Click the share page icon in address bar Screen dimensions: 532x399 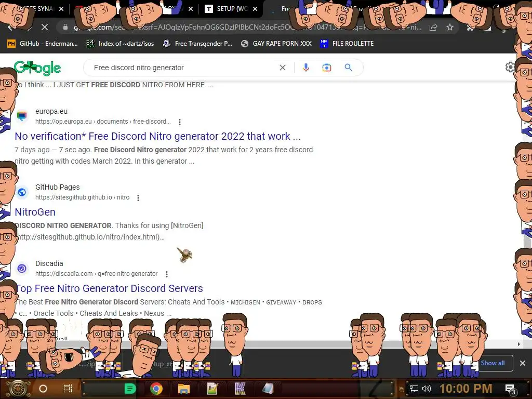(433, 27)
